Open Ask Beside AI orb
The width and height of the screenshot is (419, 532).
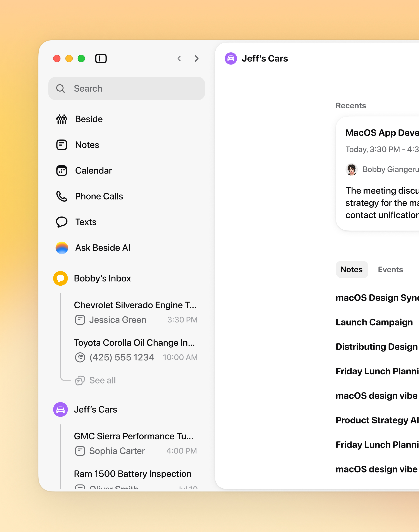pos(62,248)
